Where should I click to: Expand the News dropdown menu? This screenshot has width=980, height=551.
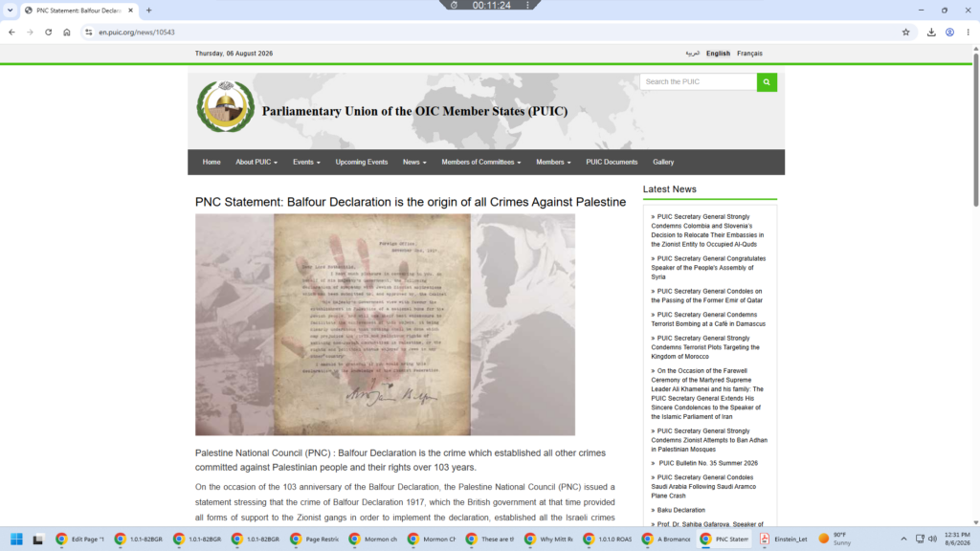click(414, 162)
